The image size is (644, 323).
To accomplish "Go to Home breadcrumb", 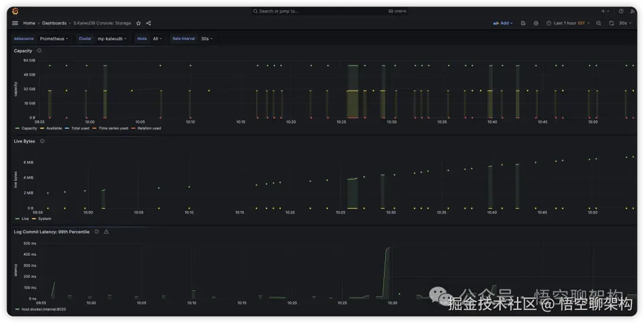I will 29,23.
